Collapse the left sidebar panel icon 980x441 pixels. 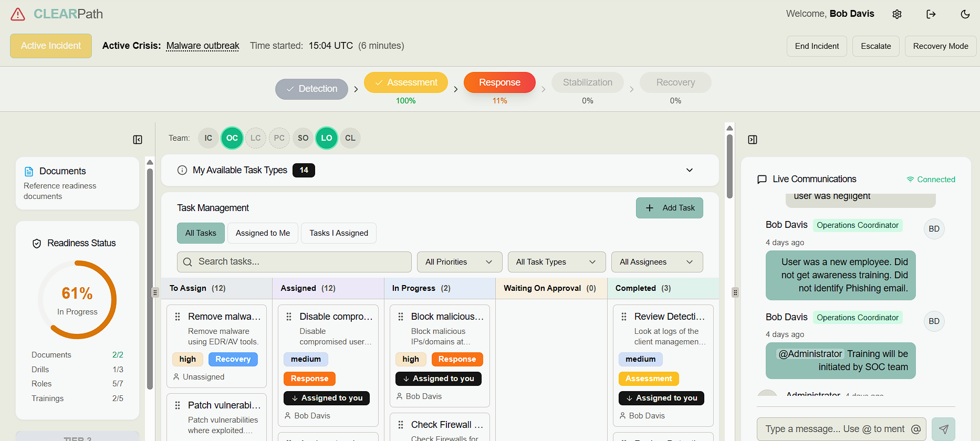pyautogui.click(x=138, y=140)
